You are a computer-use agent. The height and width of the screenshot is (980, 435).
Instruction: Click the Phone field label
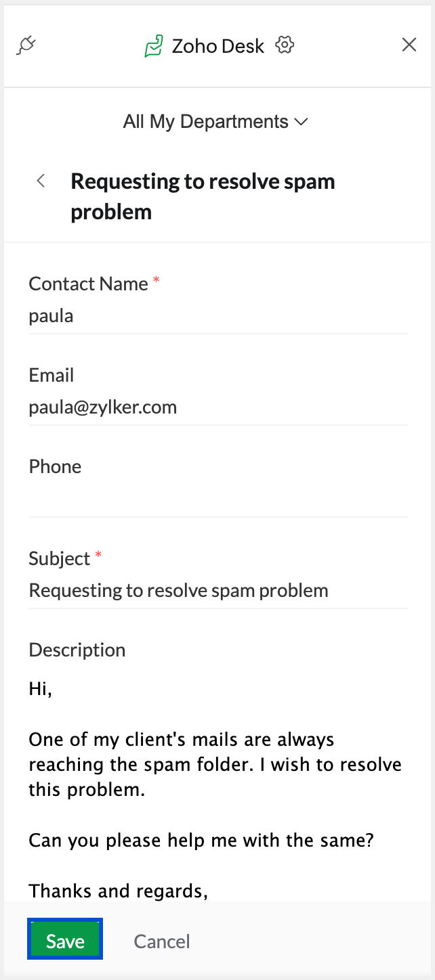pos(55,466)
